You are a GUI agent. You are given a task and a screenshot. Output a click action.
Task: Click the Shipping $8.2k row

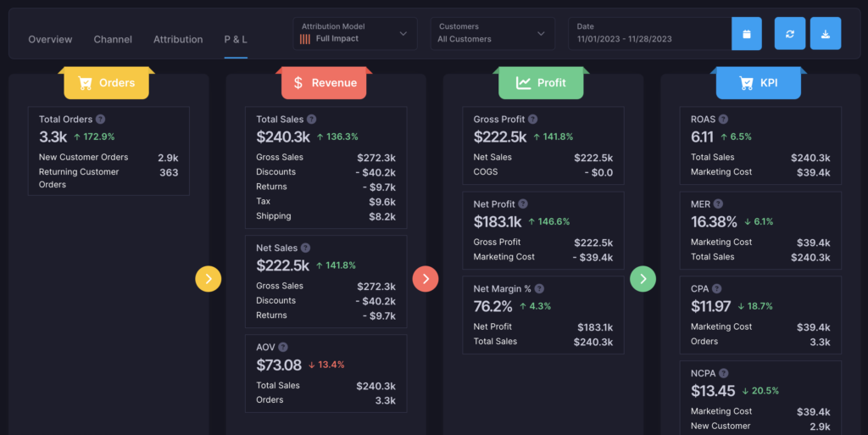point(325,216)
